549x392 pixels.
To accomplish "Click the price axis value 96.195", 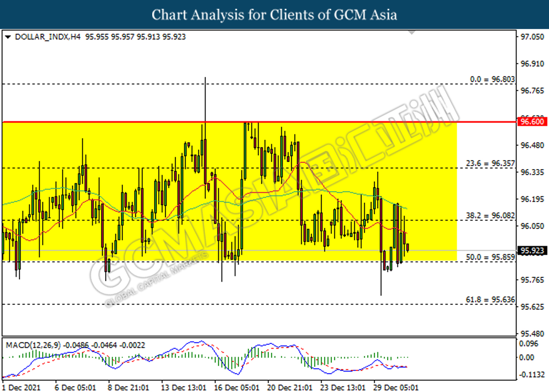I will coord(533,199).
